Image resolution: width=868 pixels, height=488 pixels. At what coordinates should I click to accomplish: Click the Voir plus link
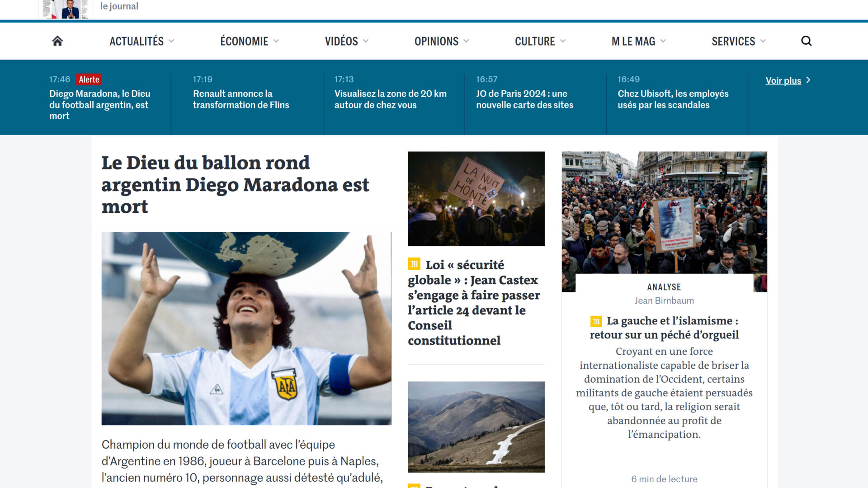783,81
